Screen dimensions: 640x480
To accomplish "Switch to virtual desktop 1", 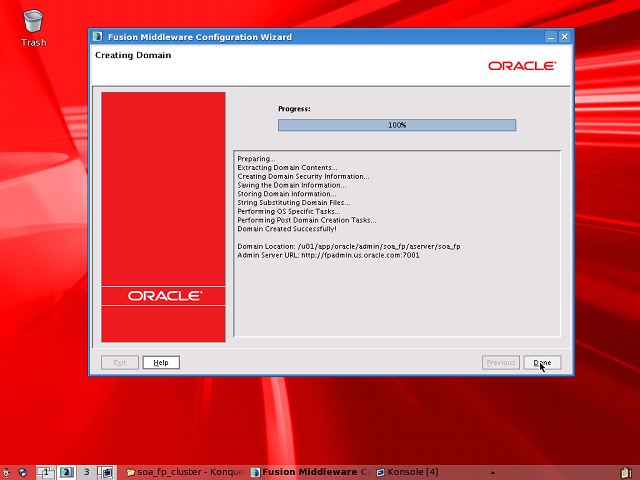I will click(x=45, y=472).
